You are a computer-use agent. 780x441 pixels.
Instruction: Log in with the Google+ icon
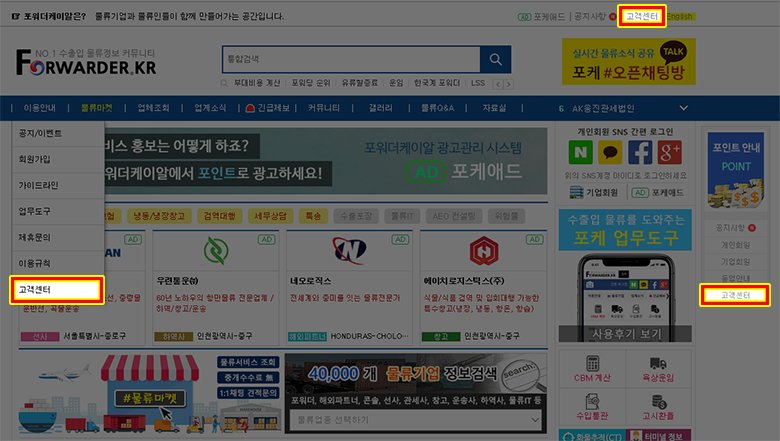670,152
